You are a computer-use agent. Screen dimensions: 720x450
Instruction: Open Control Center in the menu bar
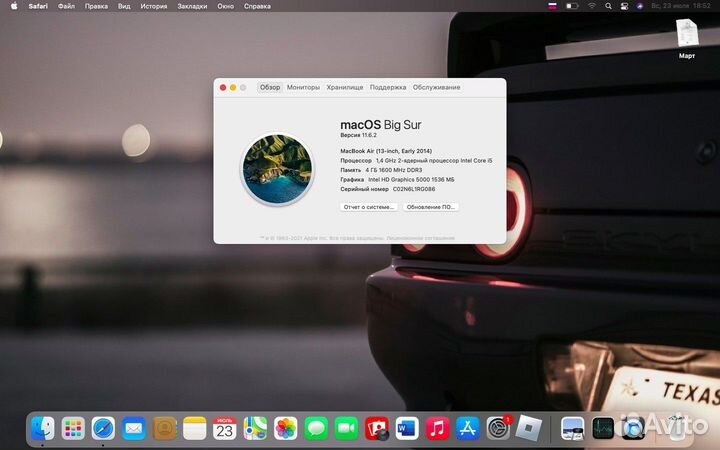point(624,6)
